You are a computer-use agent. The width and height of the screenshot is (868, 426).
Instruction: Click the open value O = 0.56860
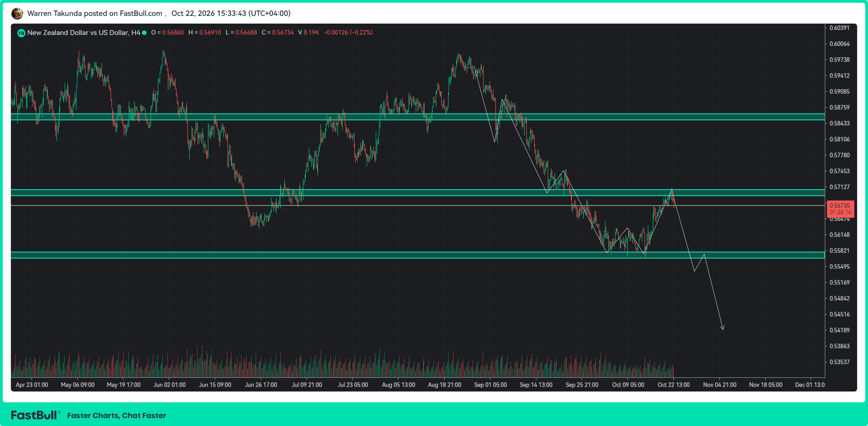(x=167, y=33)
